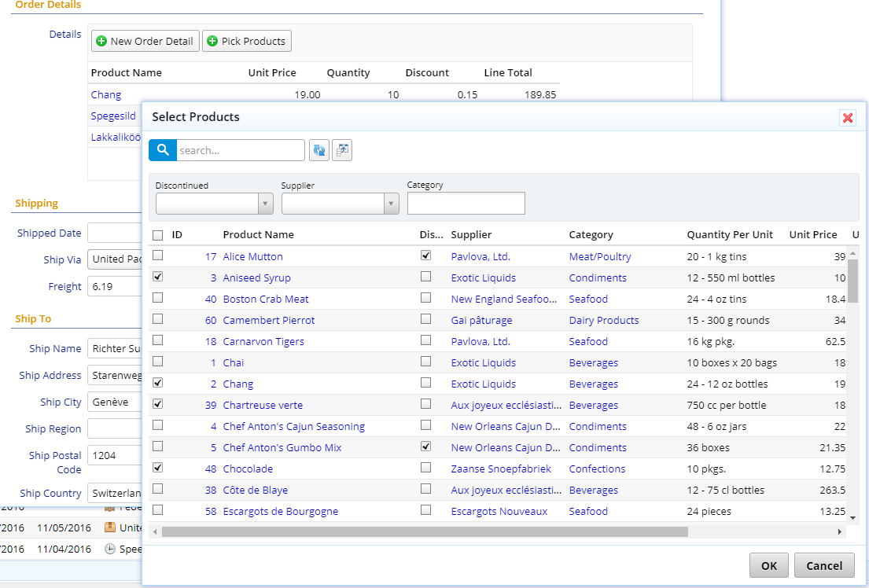
Task: Click the export grid icon in the toolbar
Action: (x=341, y=149)
